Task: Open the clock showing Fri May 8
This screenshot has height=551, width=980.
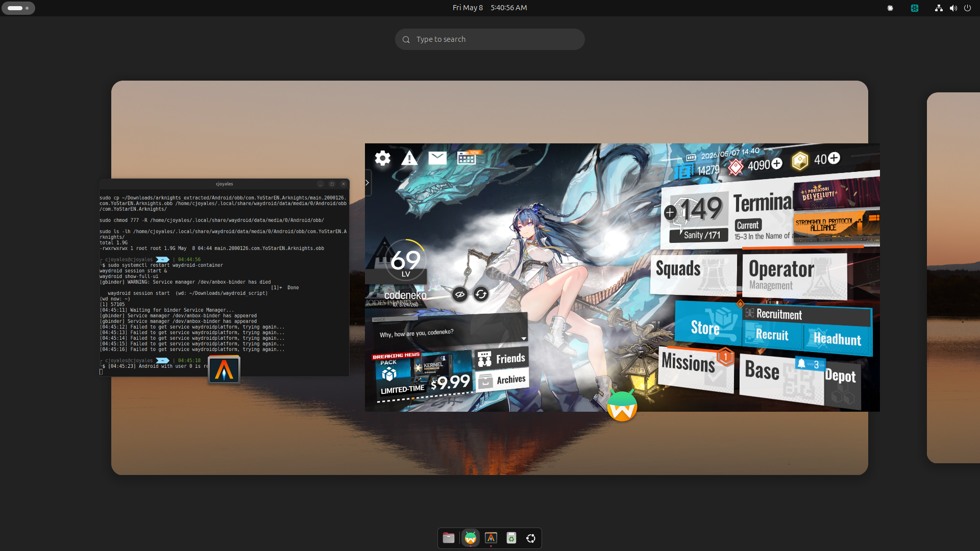Action: point(490,8)
